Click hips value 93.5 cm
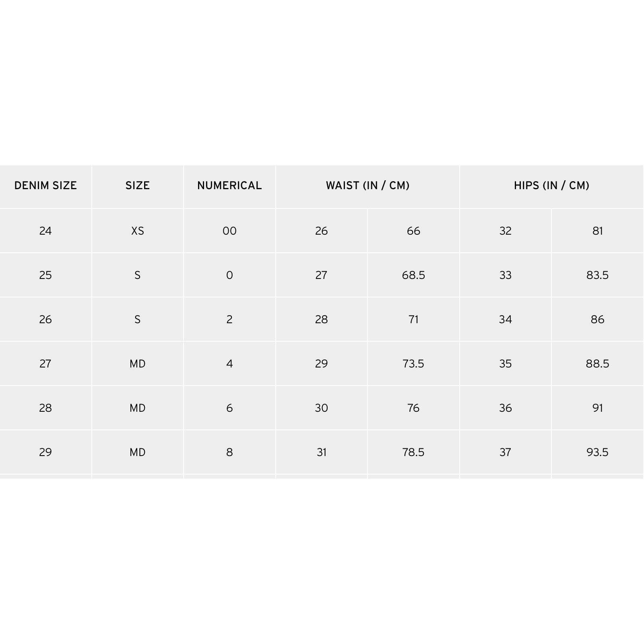 (x=597, y=452)
